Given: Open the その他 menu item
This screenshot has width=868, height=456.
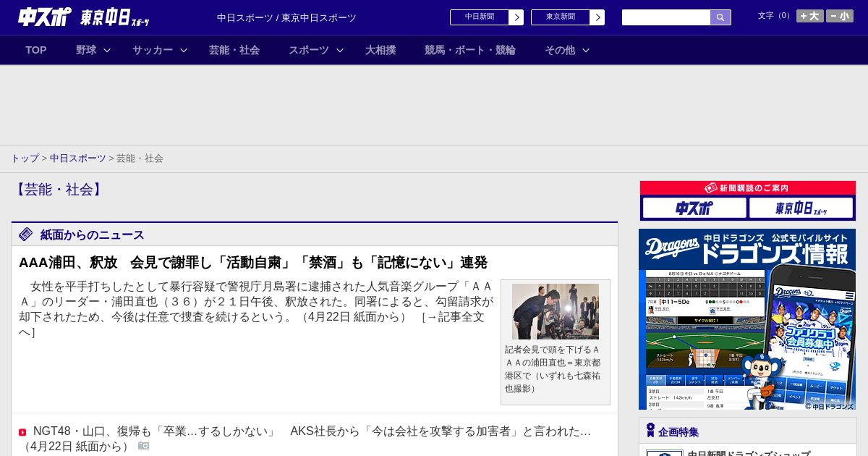Looking at the screenshot, I should pyautogui.click(x=560, y=50).
